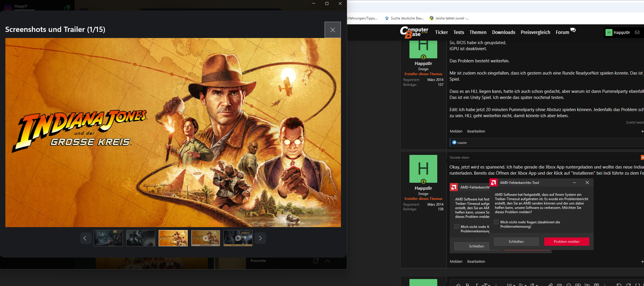The height and width of the screenshot is (286, 644).
Task: Close the Screenshots und Trailer gallery
Action: point(332,30)
